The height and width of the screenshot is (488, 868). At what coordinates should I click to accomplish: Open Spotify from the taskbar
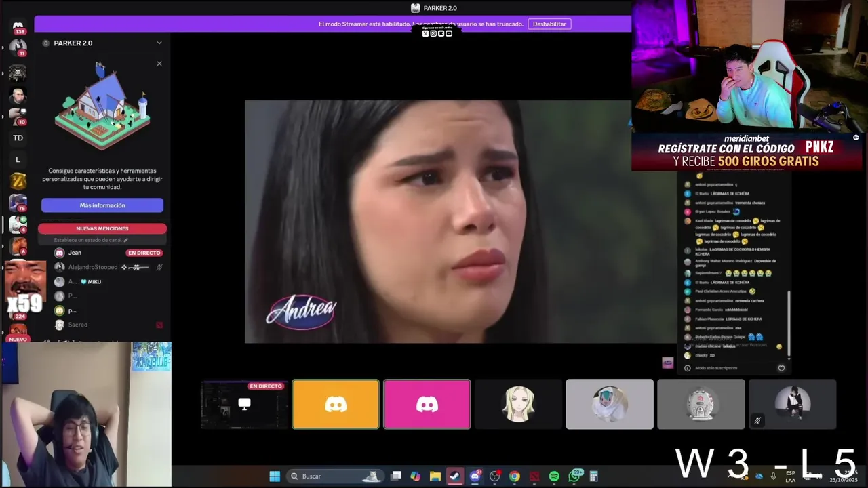[554, 476]
